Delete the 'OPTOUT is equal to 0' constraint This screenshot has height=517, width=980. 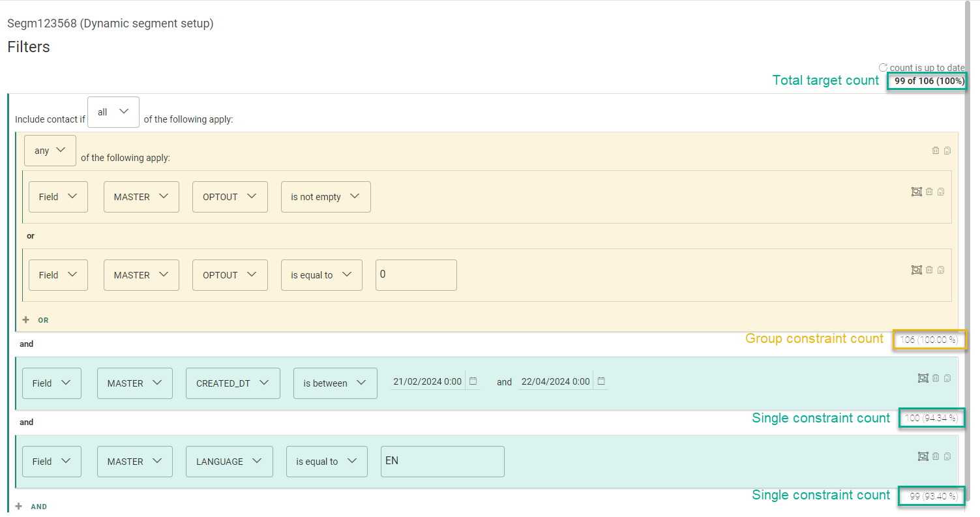(929, 270)
